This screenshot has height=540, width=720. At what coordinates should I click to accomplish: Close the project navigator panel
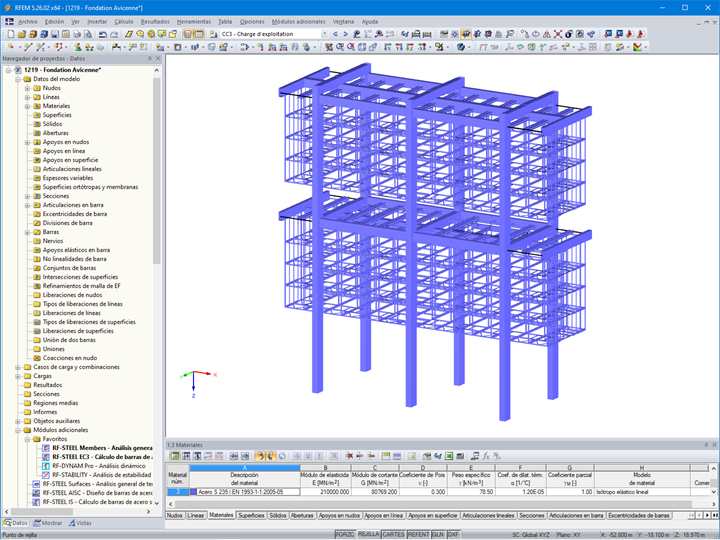pyautogui.click(x=158, y=58)
